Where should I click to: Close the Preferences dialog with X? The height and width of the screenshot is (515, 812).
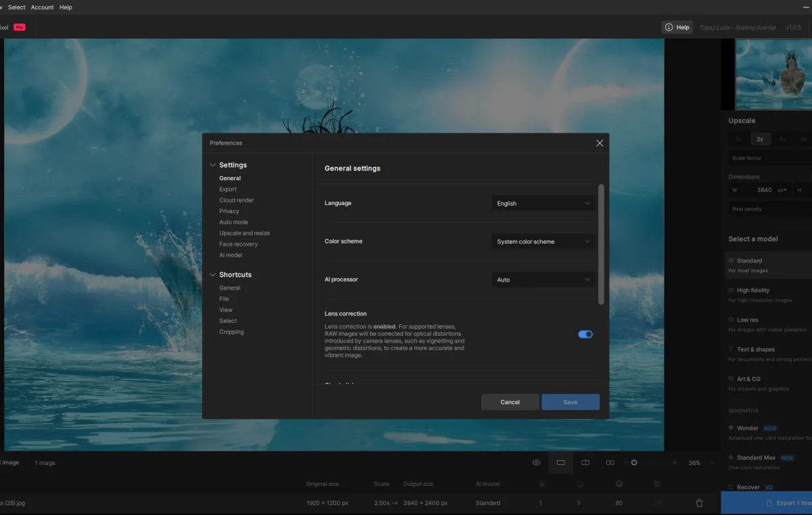(600, 143)
